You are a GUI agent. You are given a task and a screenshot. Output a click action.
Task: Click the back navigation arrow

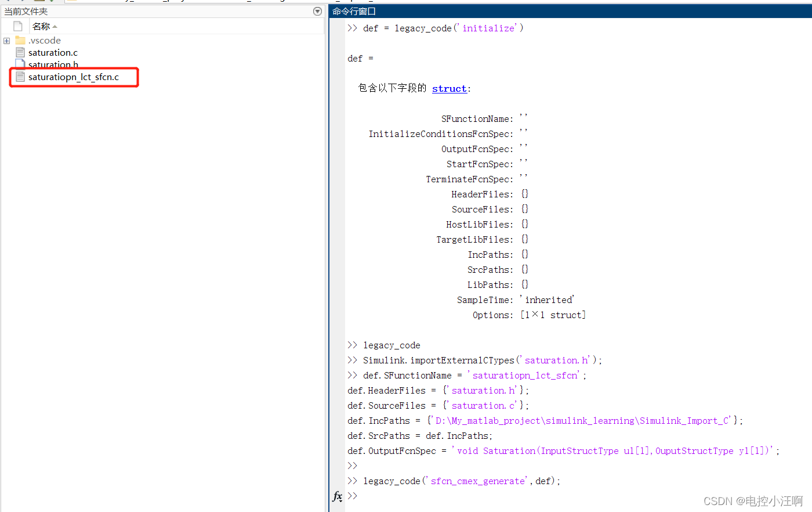8,1
